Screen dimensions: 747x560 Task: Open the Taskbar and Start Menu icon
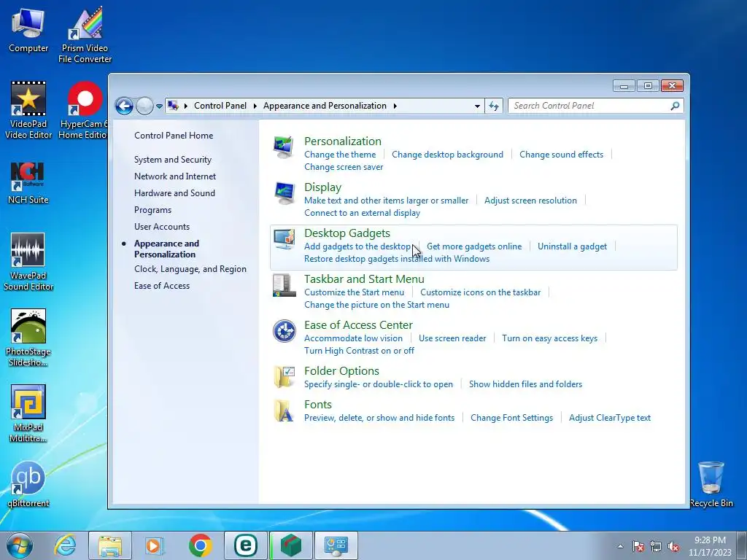pyautogui.click(x=284, y=285)
